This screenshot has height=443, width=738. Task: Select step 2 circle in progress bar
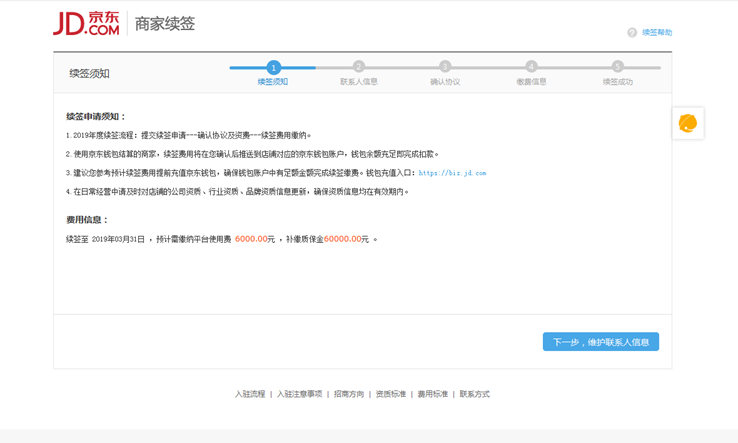pyautogui.click(x=359, y=67)
